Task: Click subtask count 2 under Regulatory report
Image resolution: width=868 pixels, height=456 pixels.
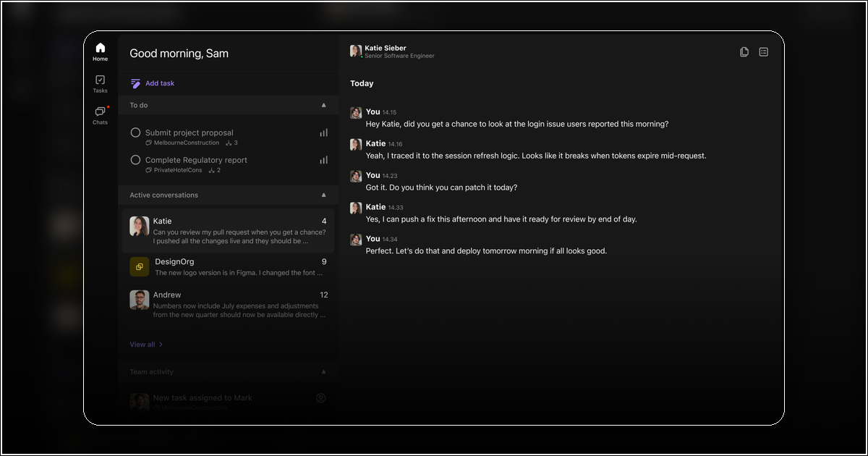Action: click(214, 170)
